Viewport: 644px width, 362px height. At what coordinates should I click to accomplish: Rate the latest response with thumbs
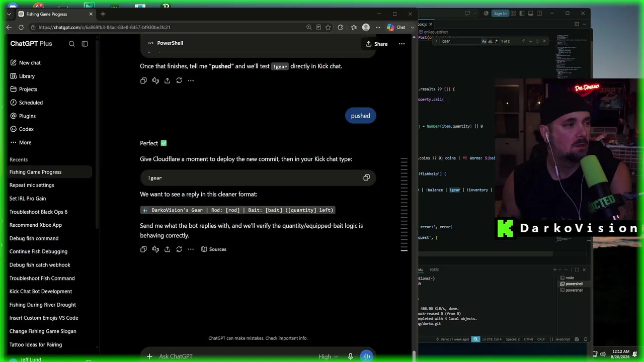coord(155,249)
